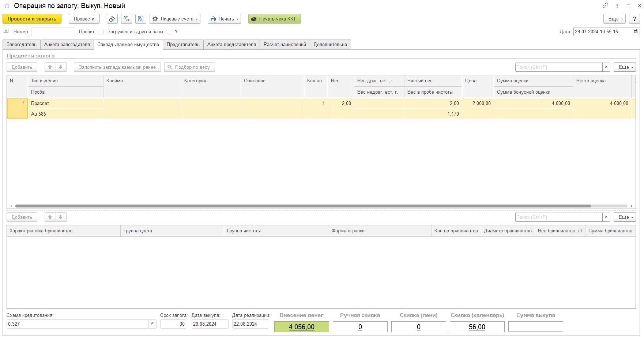This screenshot has width=644, height=337.
Task: Move row up in the diamonds table
Action: (x=50, y=217)
